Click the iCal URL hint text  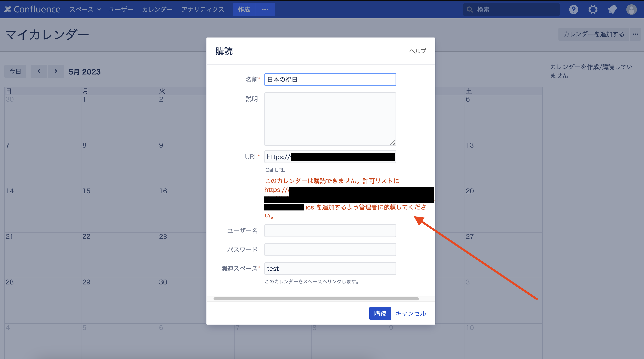coord(274,170)
